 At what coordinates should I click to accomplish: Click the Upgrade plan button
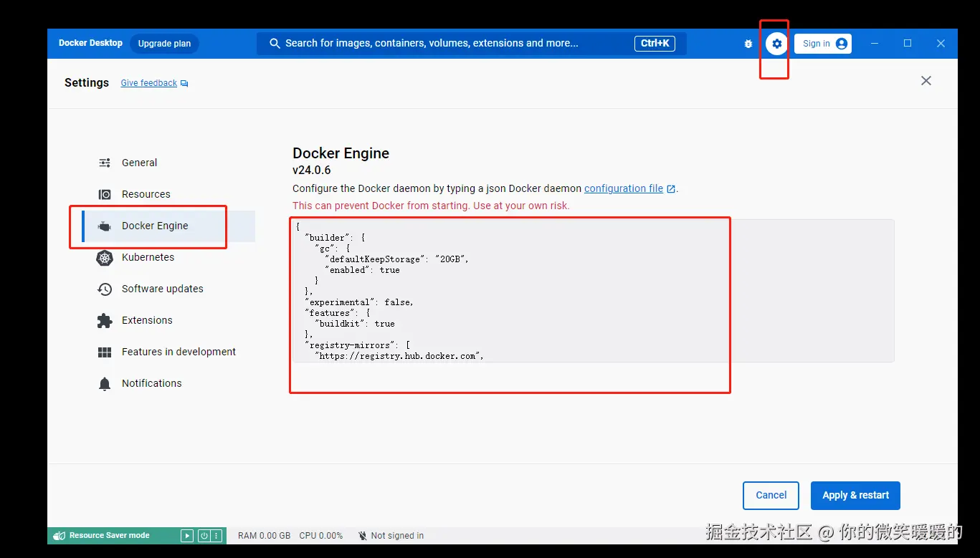pyautogui.click(x=164, y=44)
